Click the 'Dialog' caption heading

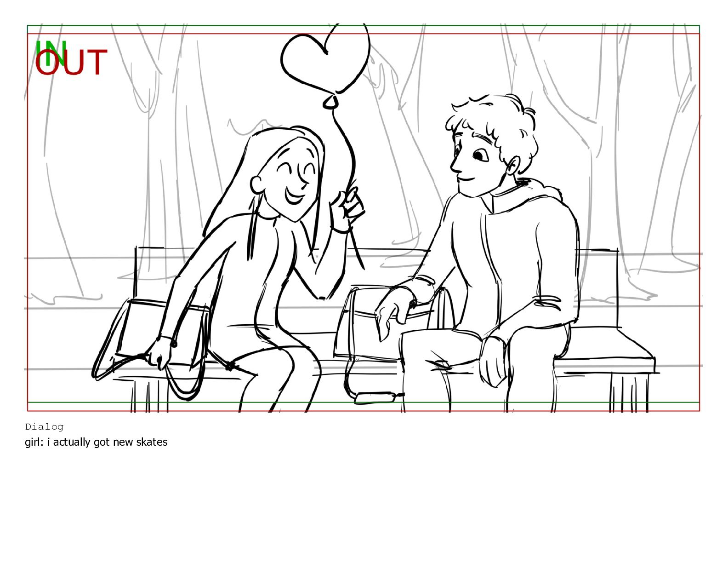point(44,427)
